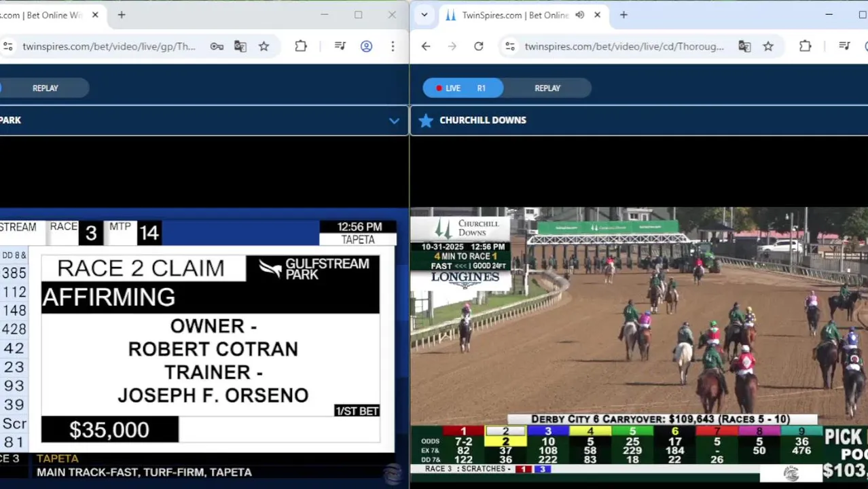Minimize the right browser window

click(x=829, y=15)
